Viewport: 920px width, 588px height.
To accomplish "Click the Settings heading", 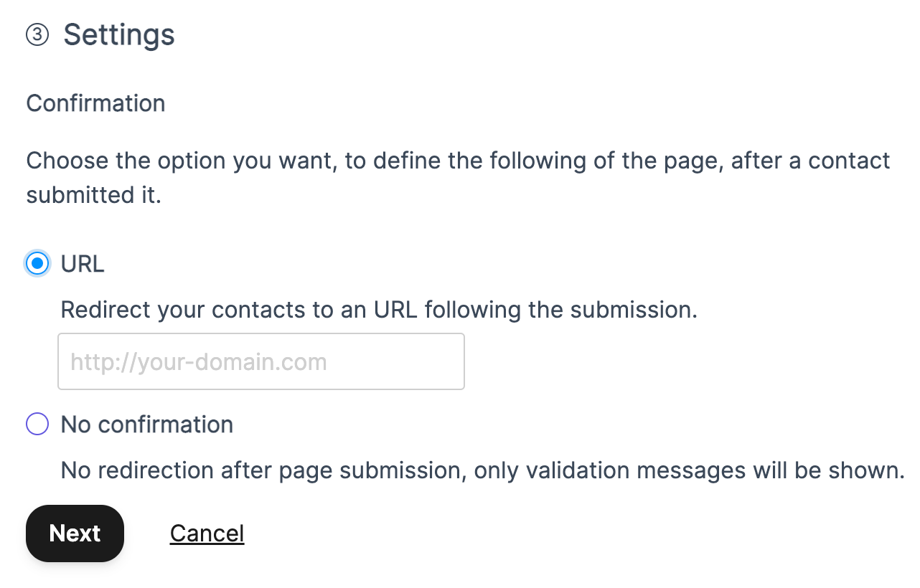I will pyautogui.click(x=119, y=34).
